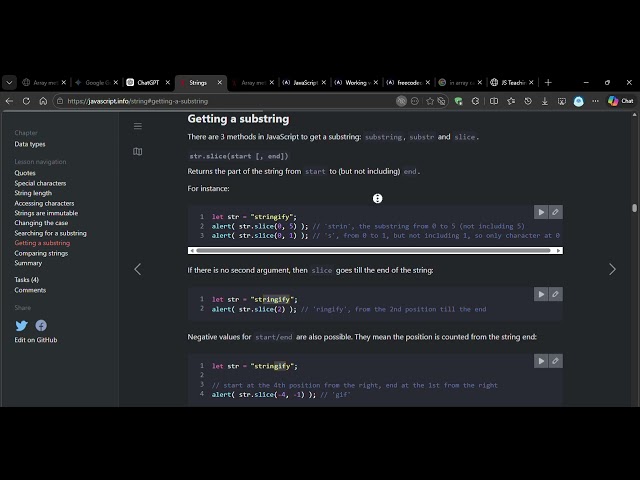This screenshot has width=640, height=480.
Task: Edit the str.slice(-4, -1) example in sandbox
Action: (x=556, y=361)
